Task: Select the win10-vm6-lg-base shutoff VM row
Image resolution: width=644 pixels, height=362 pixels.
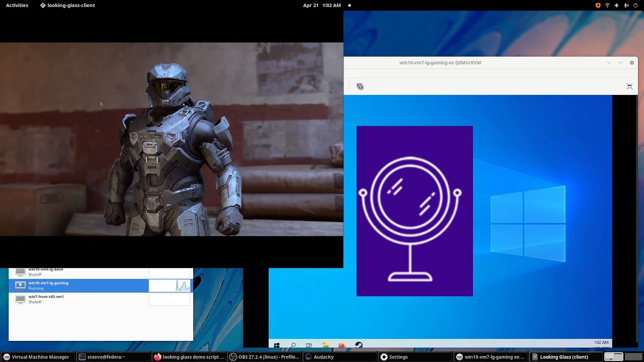Action: tap(101, 273)
